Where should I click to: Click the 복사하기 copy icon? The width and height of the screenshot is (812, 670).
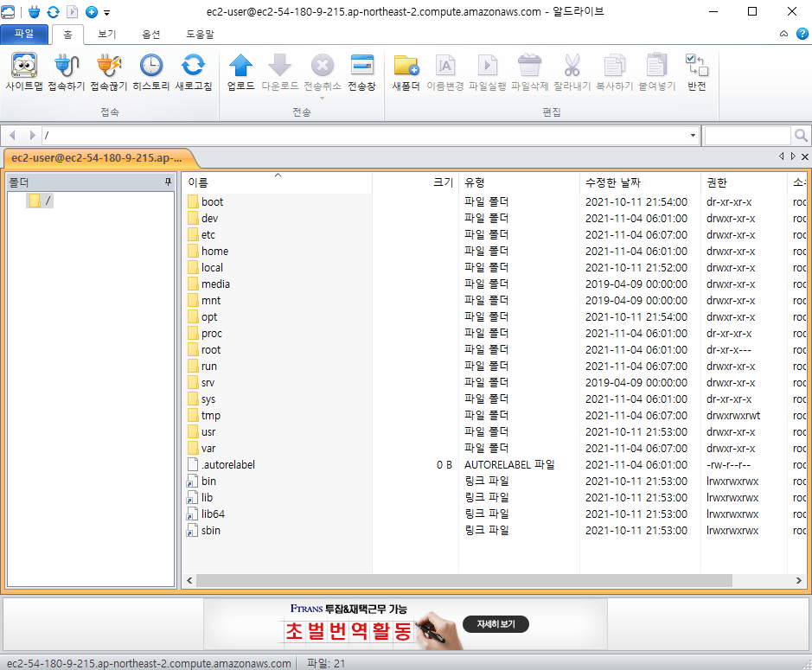click(x=614, y=72)
